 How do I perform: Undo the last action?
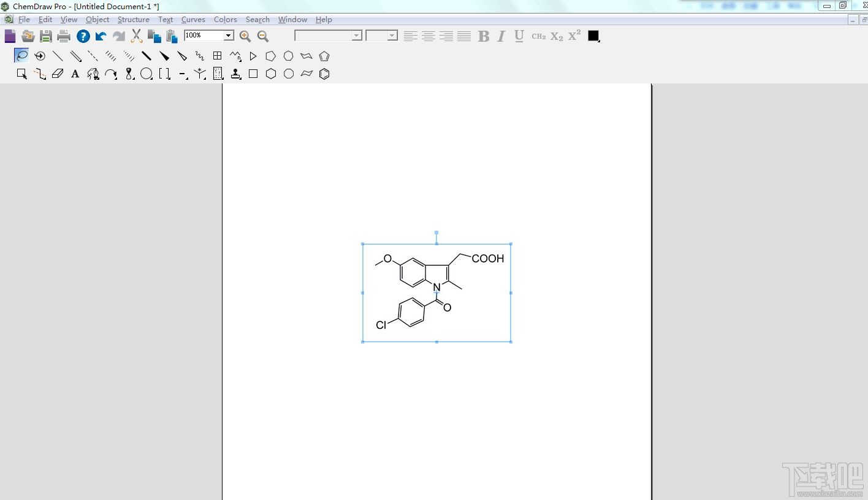[101, 36]
